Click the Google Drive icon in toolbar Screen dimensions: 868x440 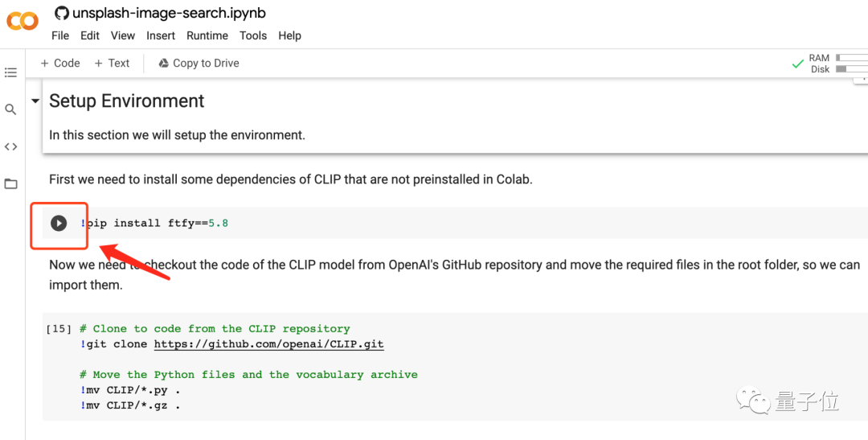tap(163, 63)
